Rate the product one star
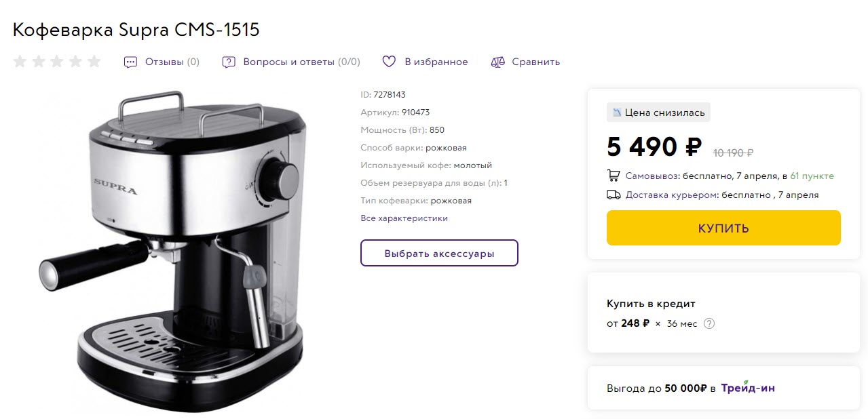Image resolution: width=868 pixels, height=419 pixels. coord(20,62)
